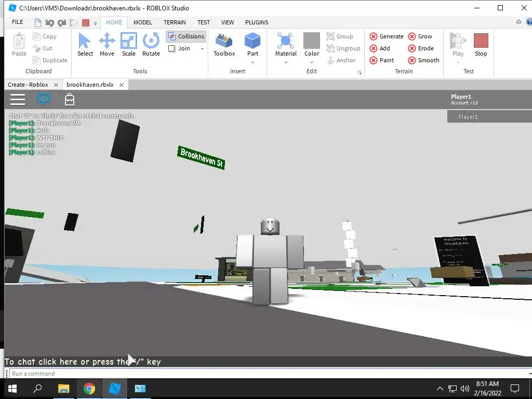This screenshot has height=399, width=532.
Task: Click the Grow terrain tool
Action: click(420, 36)
